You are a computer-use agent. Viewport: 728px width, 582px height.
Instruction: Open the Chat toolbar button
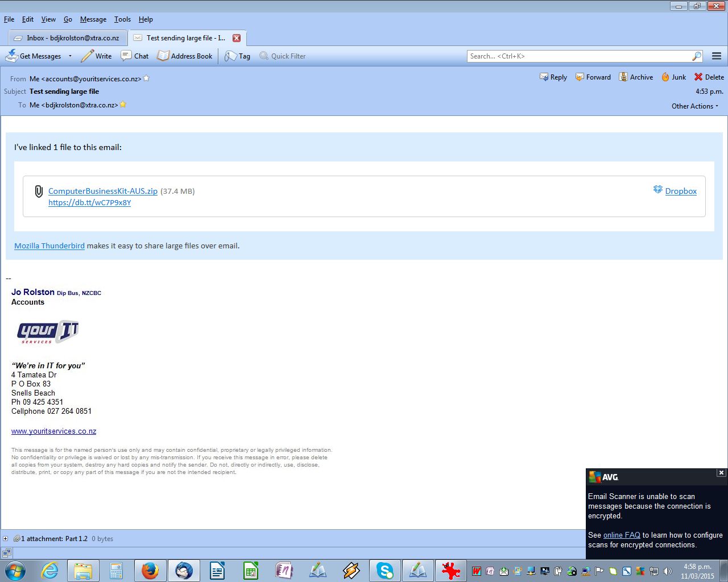tap(135, 56)
